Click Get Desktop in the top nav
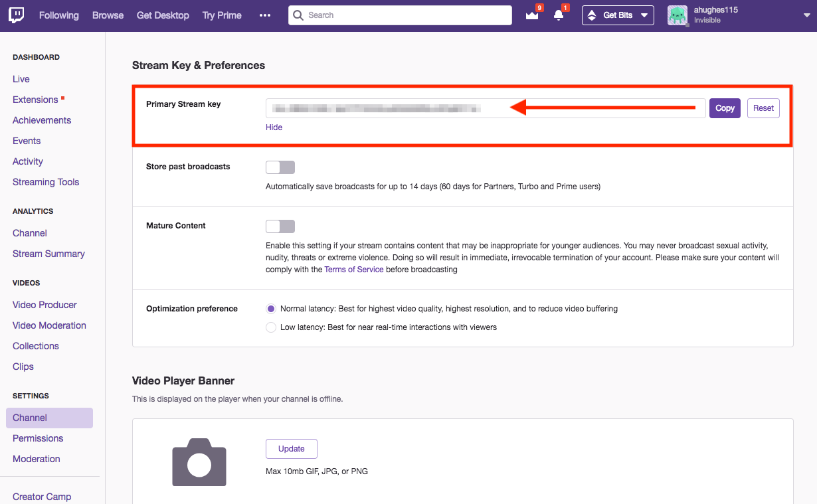Screen dimensions: 817x504 (163, 15)
